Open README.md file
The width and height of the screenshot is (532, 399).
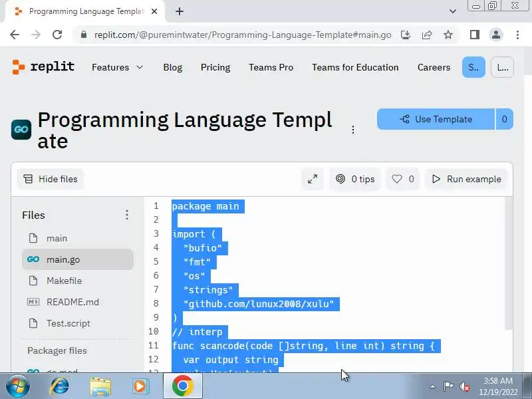[78, 302]
